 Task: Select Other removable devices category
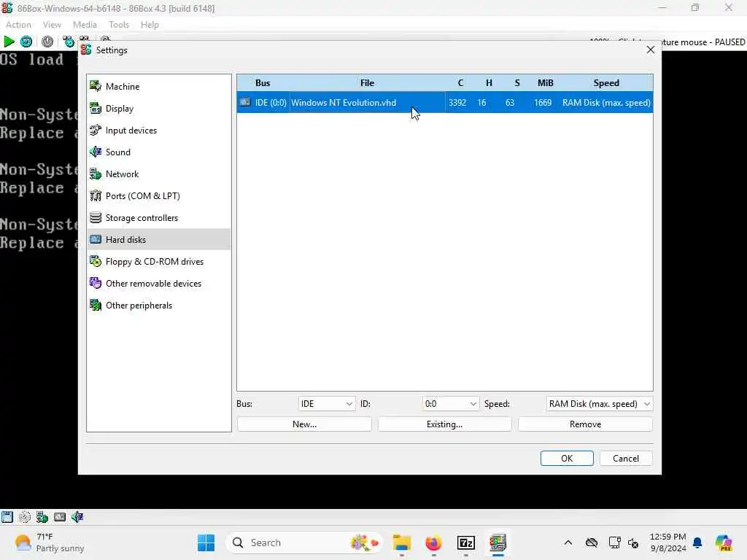[x=158, y=284]
